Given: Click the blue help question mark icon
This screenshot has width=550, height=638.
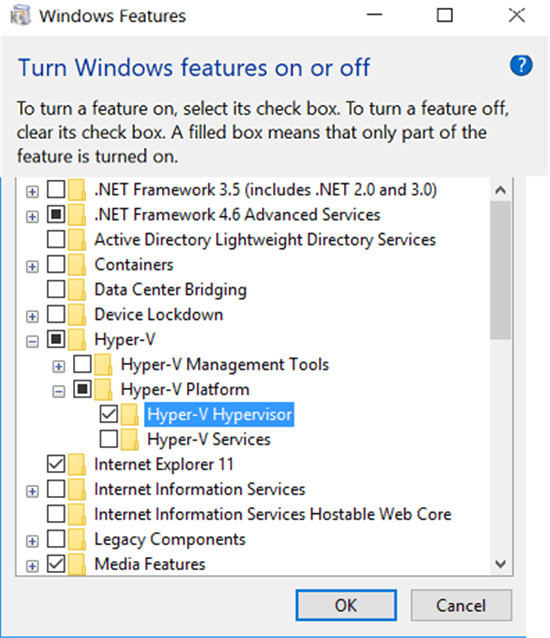Looking at the screenshot, I should (521, 66).
